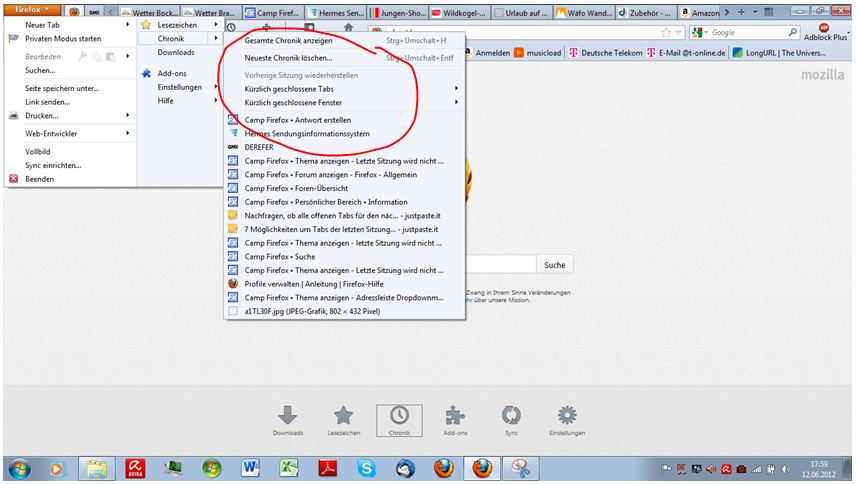
Task: Open Google search engine dropdown
Action: 700,33
